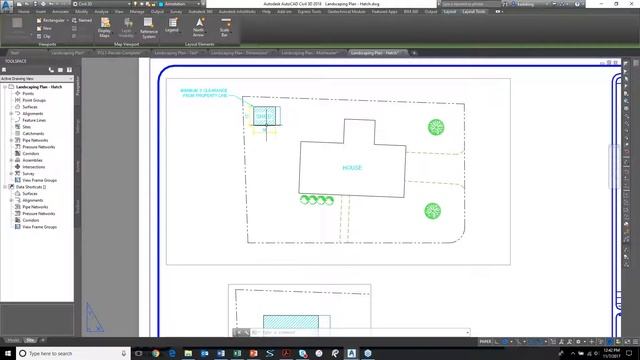Select Feature Lines in the Toolspace tree
The height and width of the screenshot is (360, 640).
pyautogui.click(x=34, y=120)
